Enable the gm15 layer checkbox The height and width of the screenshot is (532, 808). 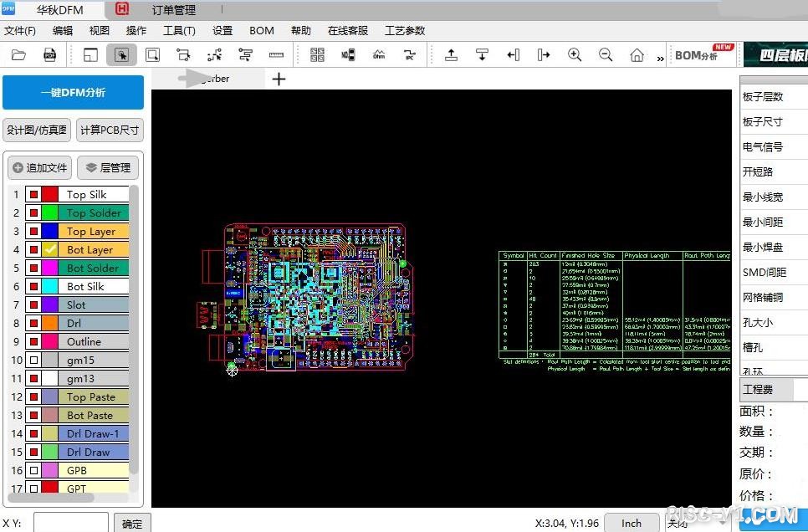click(33, 361)
